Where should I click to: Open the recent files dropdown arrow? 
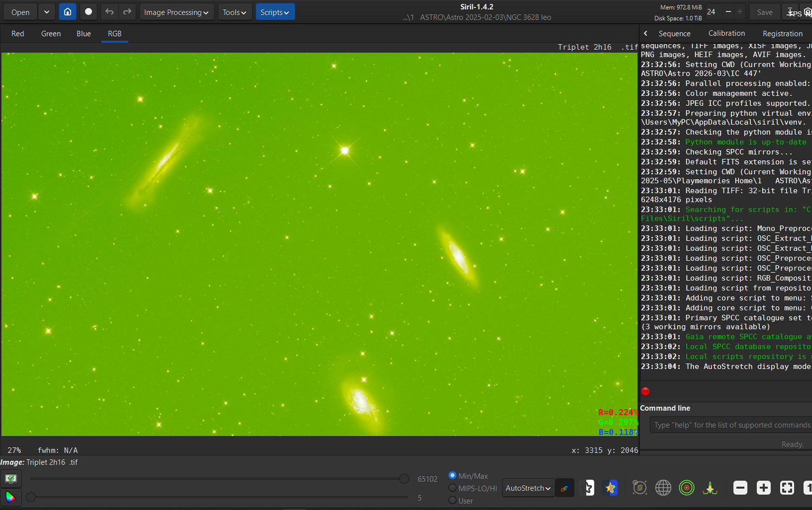coord(47,12)
